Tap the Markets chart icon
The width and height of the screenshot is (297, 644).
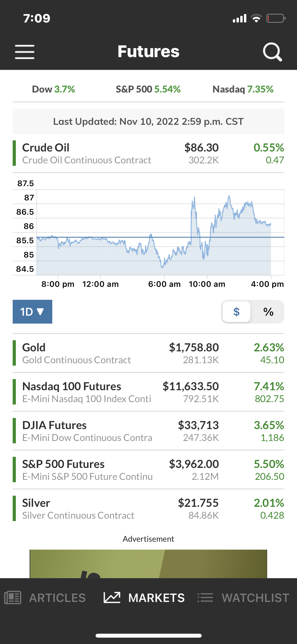tap(112, 597)
